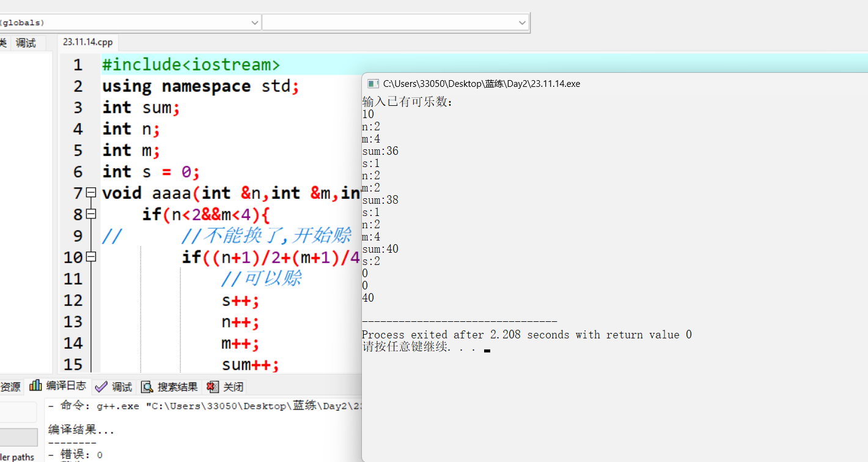Click the console window title bar icon
The height and width of the screenshot is (462, 868).
[373, 84]
